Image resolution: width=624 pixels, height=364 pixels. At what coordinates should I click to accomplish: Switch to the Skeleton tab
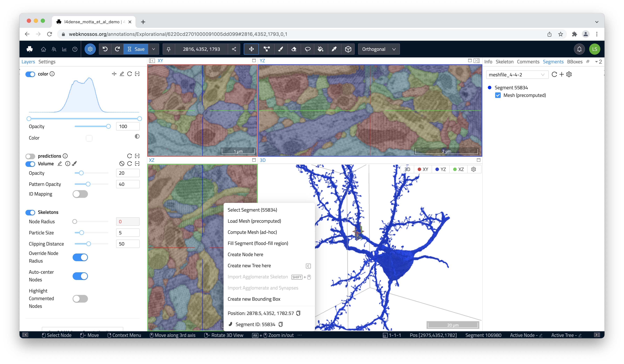(x=504, y=62)
